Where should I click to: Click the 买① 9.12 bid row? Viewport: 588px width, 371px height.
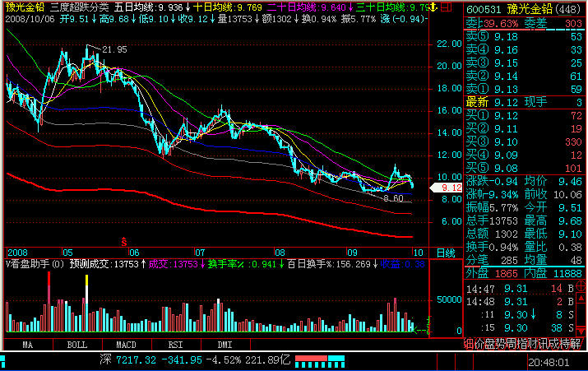[x=524, y=115]
